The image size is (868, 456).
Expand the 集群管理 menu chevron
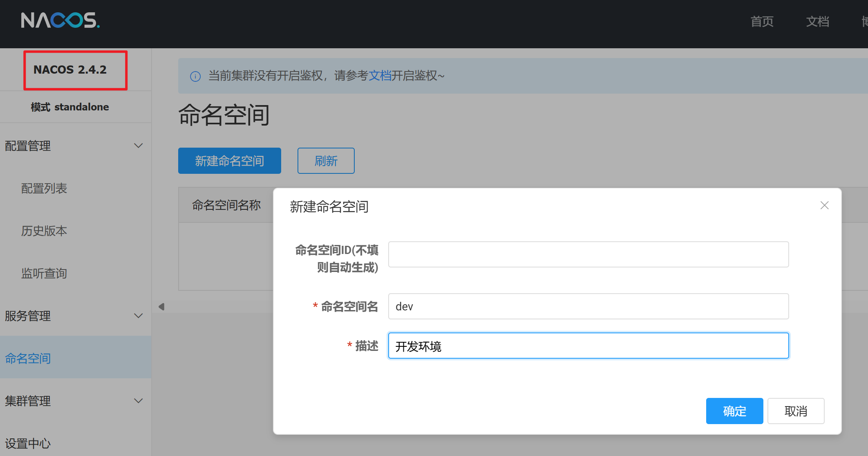(139, 401)
